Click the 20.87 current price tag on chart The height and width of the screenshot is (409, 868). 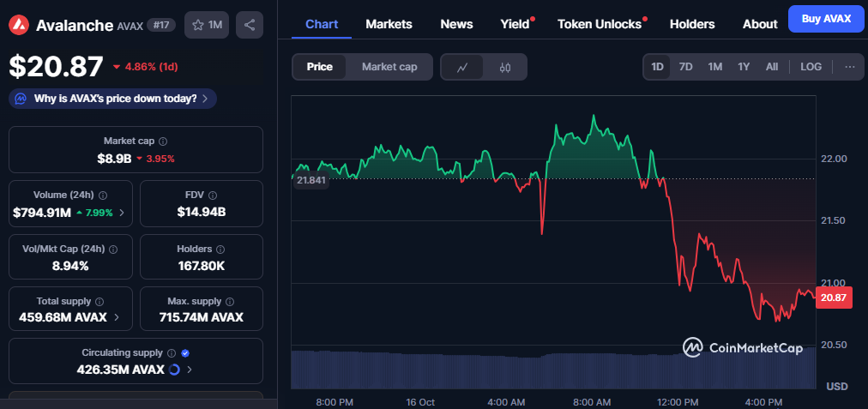(x=834, y=298)
